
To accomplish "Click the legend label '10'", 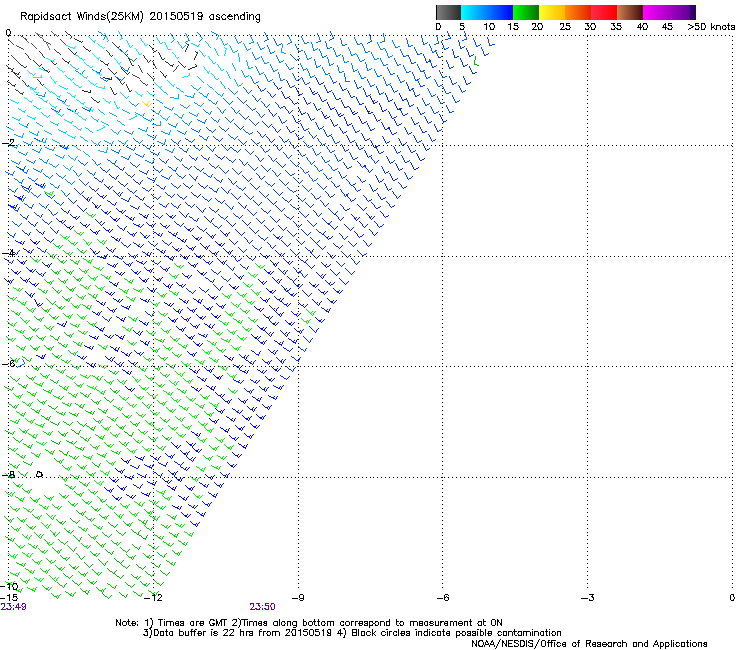I will [489, 26].
